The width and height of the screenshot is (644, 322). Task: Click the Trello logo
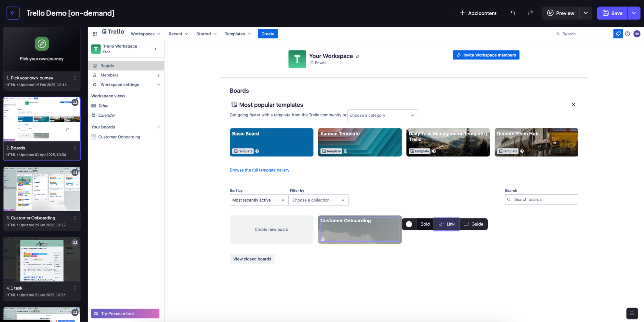113,32
